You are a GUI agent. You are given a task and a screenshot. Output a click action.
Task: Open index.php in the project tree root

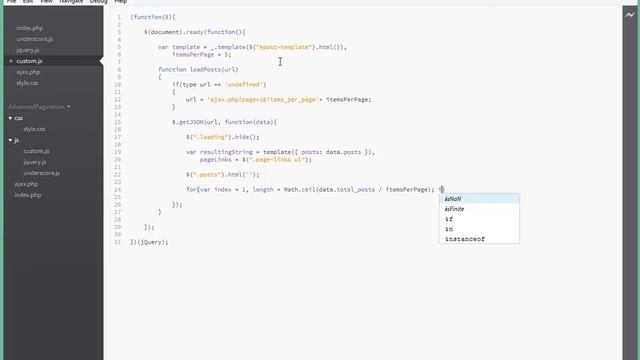click(28, 195)
